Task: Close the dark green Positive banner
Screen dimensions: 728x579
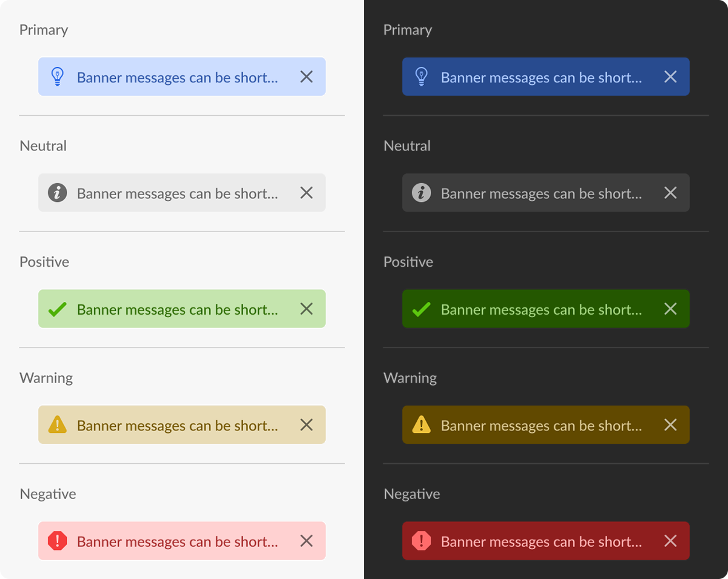Action: 670,309
